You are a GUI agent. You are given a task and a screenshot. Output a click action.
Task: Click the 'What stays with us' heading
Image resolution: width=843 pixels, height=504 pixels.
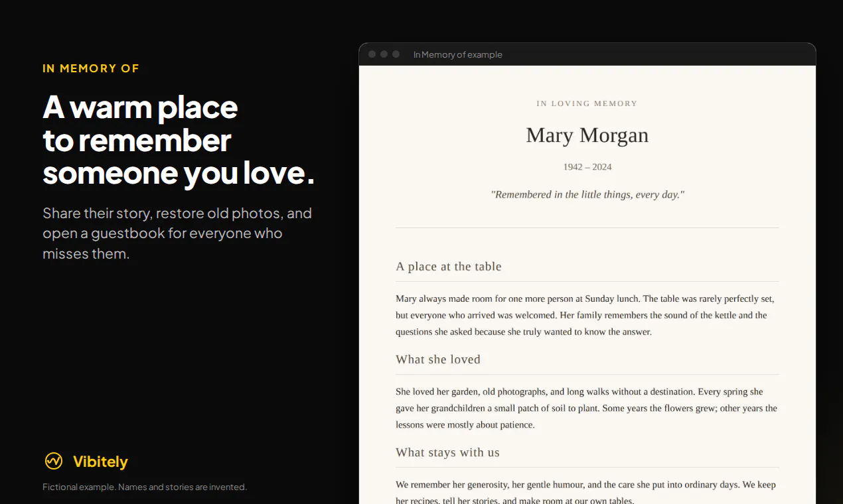(447, 452)
